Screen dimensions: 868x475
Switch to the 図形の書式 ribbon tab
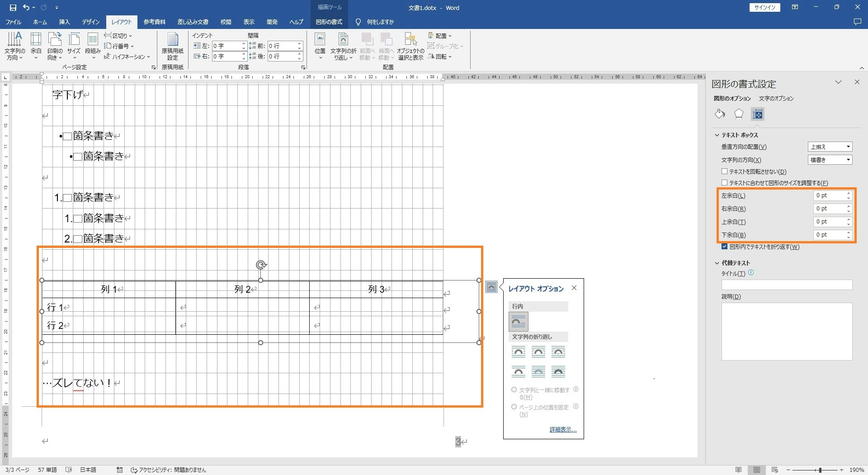point(329,22)
